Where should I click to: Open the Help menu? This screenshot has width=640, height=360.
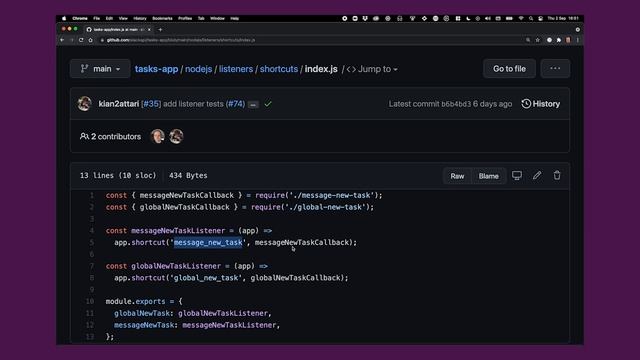(234, 18)
